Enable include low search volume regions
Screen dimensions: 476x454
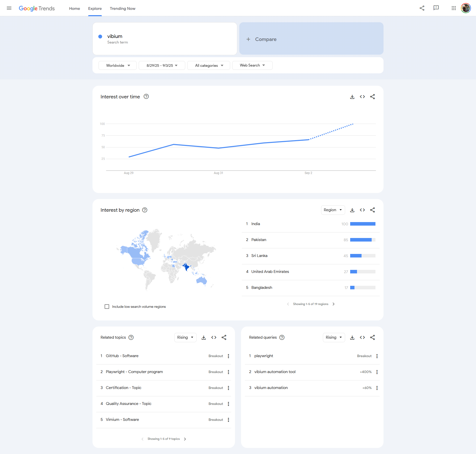107,307
